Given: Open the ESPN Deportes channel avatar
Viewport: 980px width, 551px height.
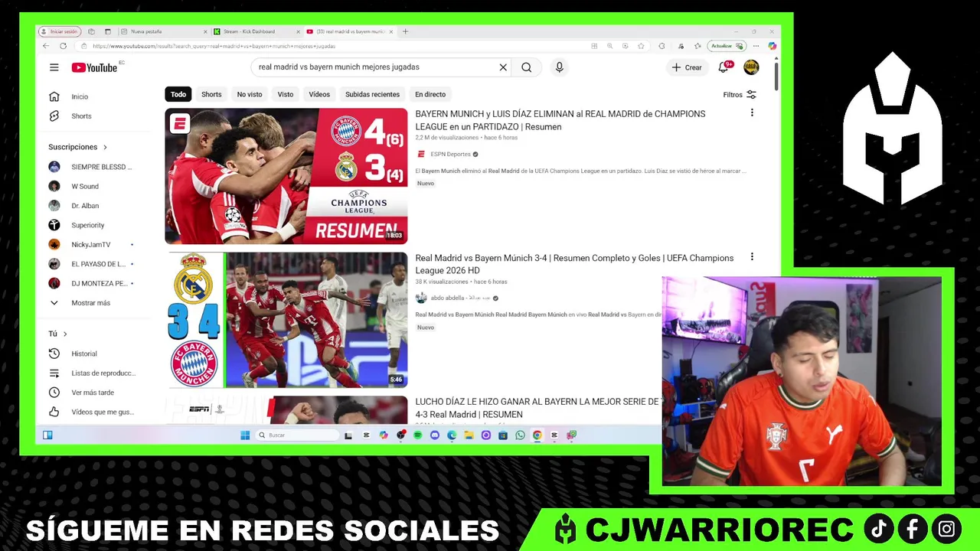Looking at the screenshot, I should coord(420,154).
